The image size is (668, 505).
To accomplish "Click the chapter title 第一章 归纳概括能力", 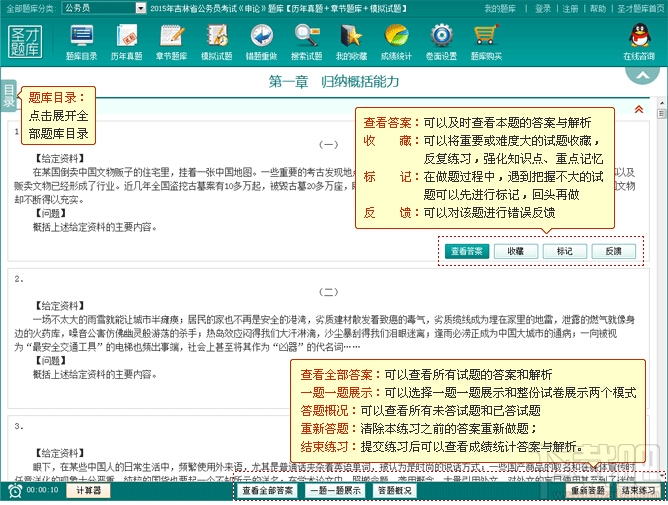I will click(334, 81).
